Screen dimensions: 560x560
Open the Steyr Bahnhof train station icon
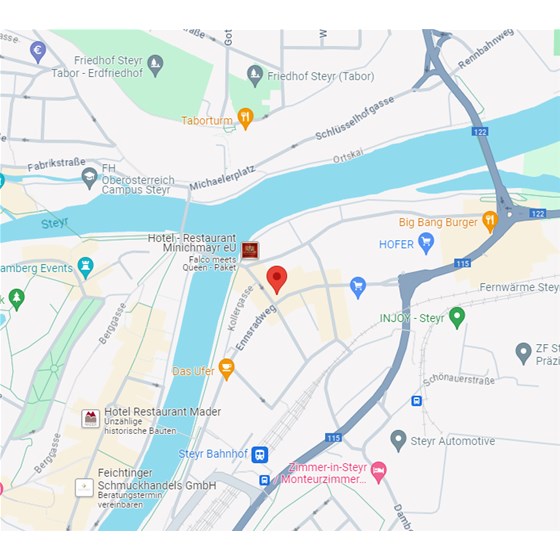[x=260, y=455]
